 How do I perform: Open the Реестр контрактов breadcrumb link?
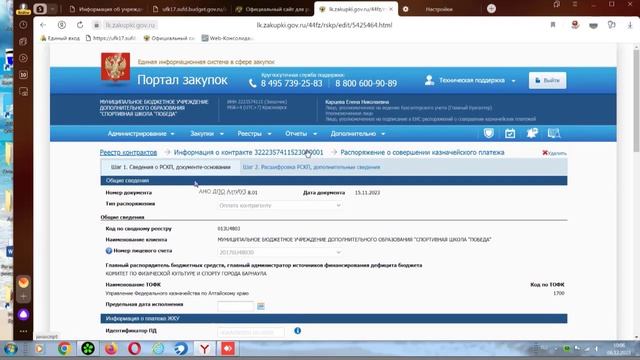(128, 152)
